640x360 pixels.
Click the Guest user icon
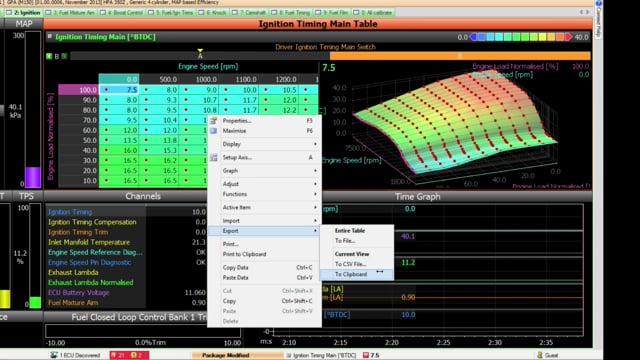[540, 355]
